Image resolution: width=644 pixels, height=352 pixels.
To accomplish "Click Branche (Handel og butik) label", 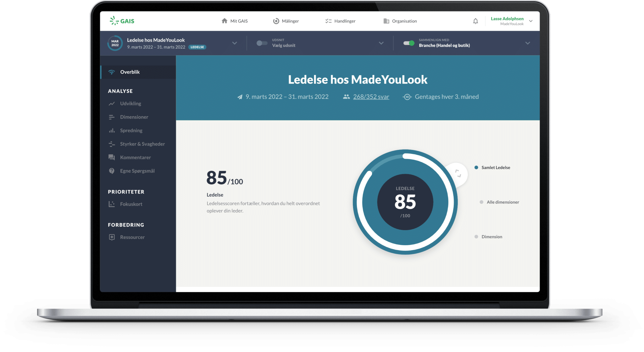I will pyautogui.click(x=444, y=46).
